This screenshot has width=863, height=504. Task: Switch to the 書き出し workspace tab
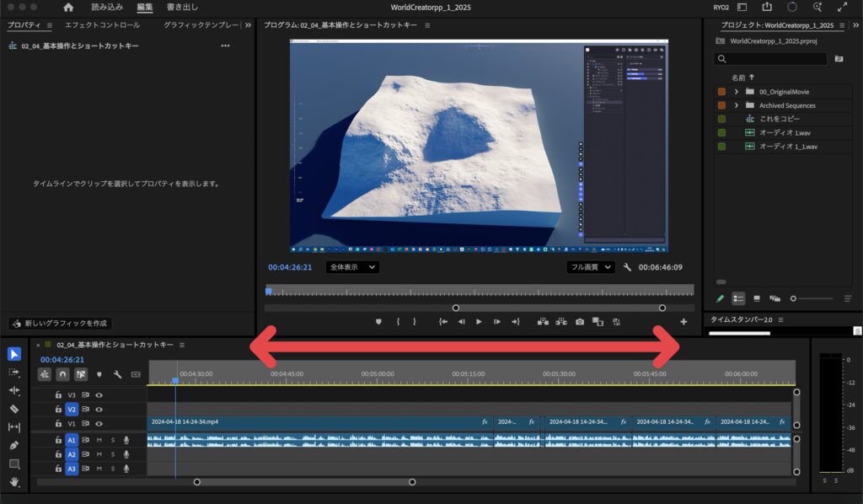182,7
